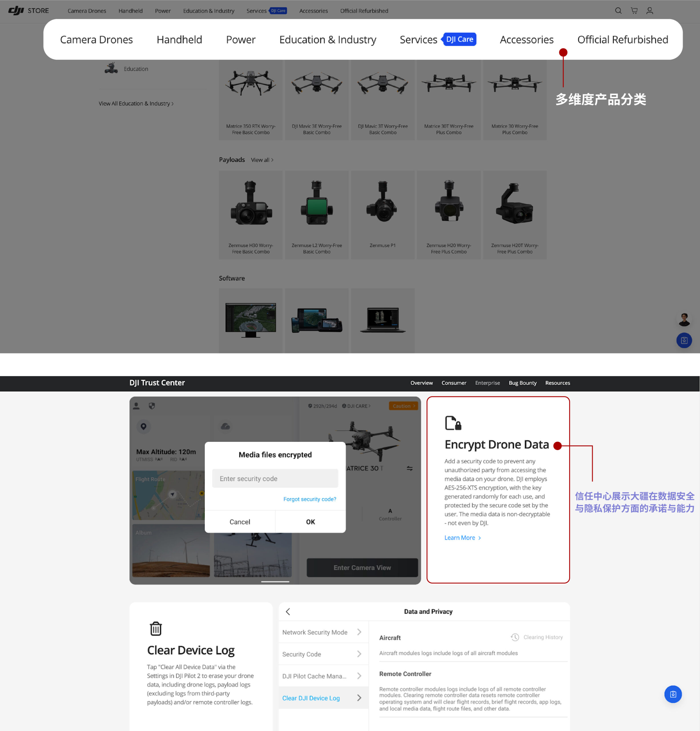Click the user profile icon in Pilot app

(136, 406)
